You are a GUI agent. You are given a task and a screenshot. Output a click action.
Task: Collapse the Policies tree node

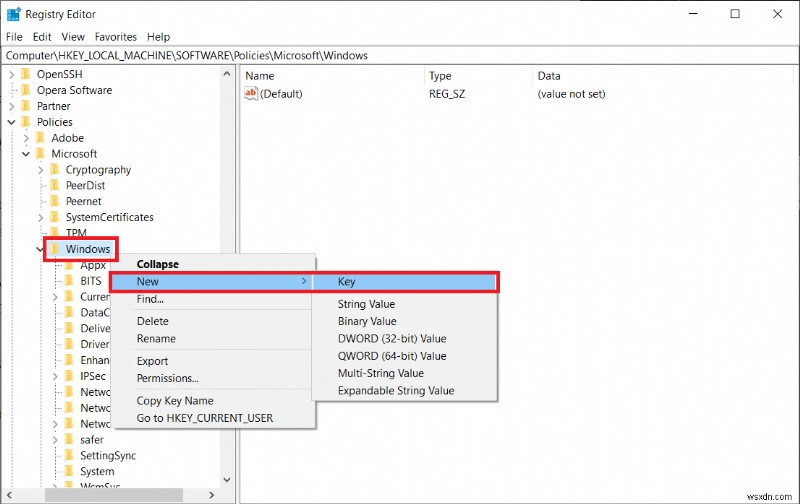point(11,122)
